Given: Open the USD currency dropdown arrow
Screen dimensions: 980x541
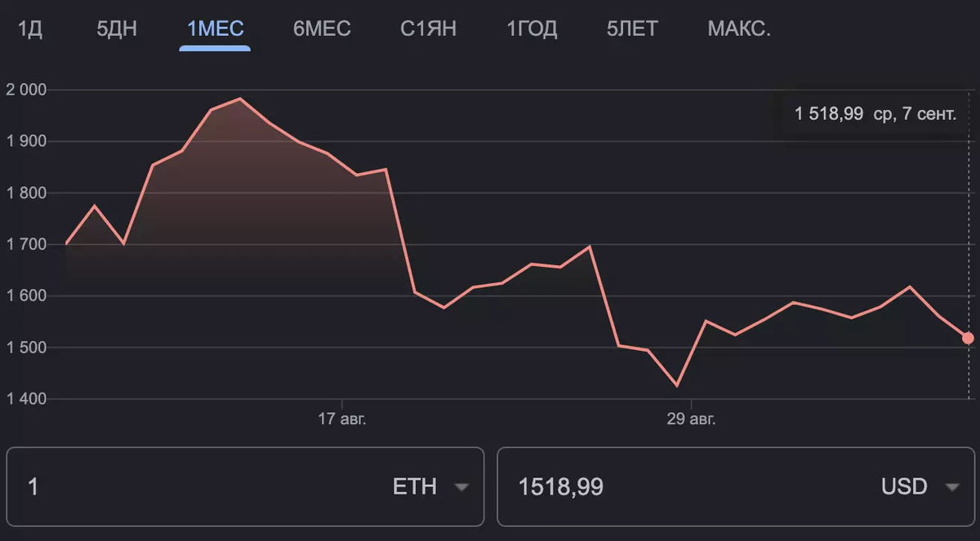Looking at the screenshot, I should tap(951, 487).
